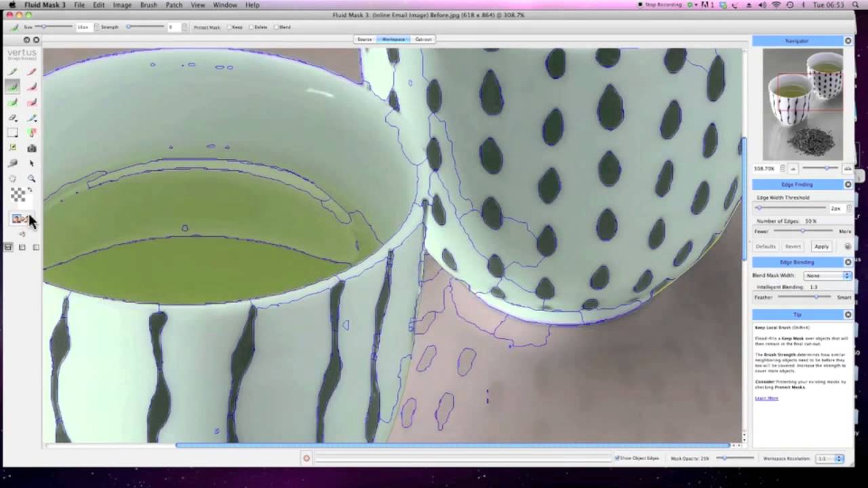Viewport: 868px width, 488px height.
Task: Select the green Keep Exact brush
Action: pyautogui.click(x=13, y=71)
